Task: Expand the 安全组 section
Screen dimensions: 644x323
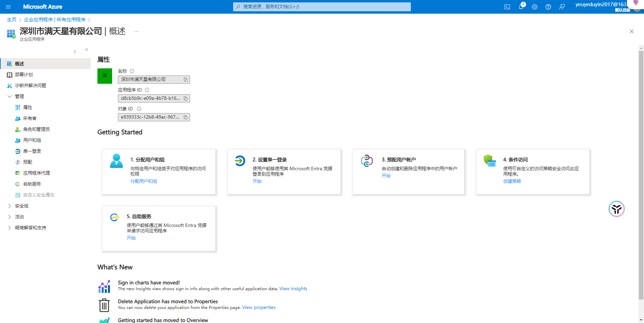Action: tap(10, 206)
